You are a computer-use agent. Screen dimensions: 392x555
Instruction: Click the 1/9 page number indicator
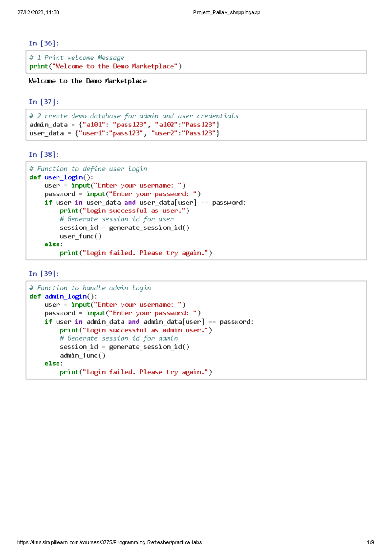370,542
